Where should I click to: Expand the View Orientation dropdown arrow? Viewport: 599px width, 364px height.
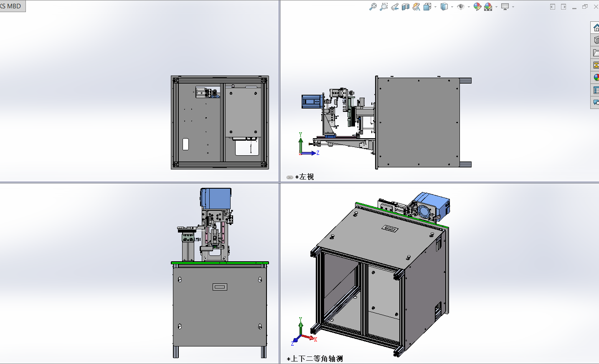coord(435,7)
